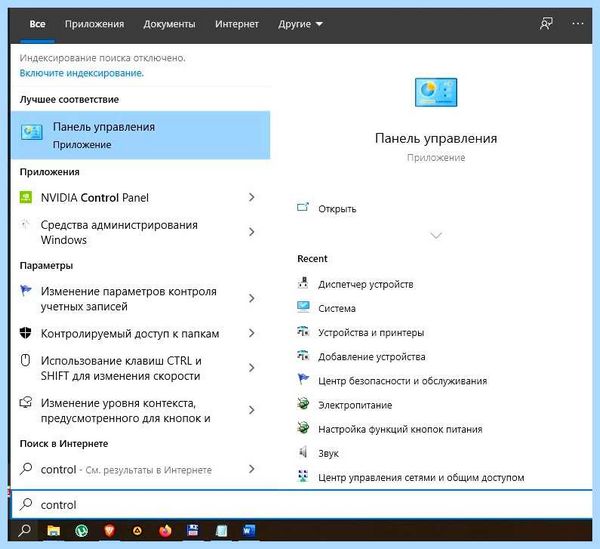The height and width of the screenshot is (549, 600).
Task: Open the three-dots more options menu
Action: point(577,24)
